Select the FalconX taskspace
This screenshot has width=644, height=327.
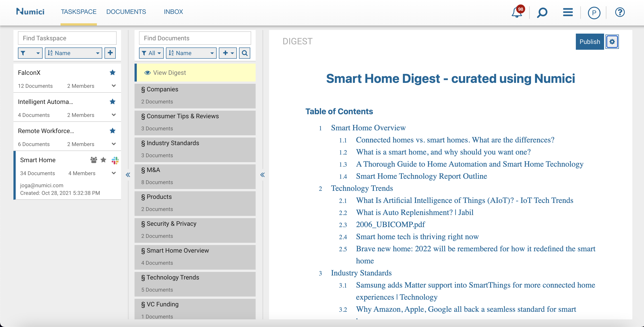[67, 78]
